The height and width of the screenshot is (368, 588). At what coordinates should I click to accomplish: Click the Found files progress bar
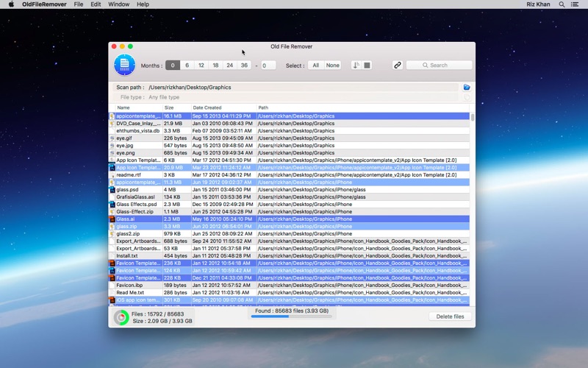pyautogui.click(x=291, y=316)
